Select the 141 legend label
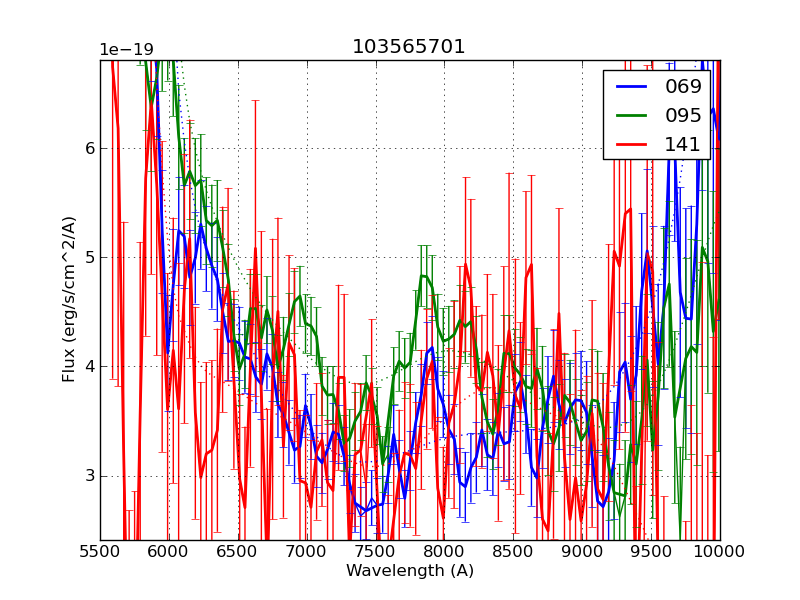The width and height of the screenshot is (800, 600). (683, 144)
